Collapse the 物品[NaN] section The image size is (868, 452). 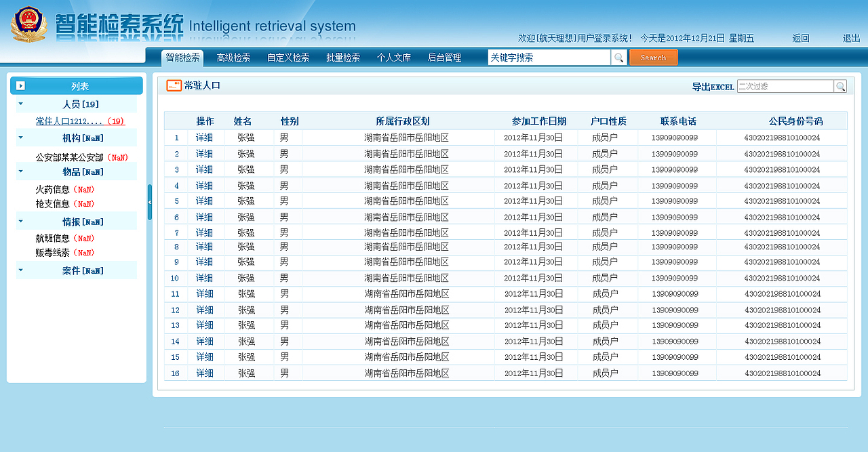[21, 171]
